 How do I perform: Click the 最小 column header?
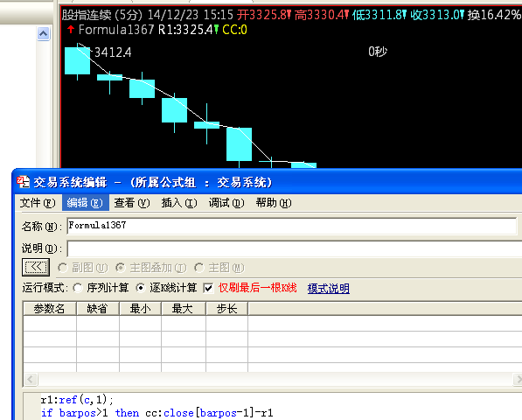(140, 308)
